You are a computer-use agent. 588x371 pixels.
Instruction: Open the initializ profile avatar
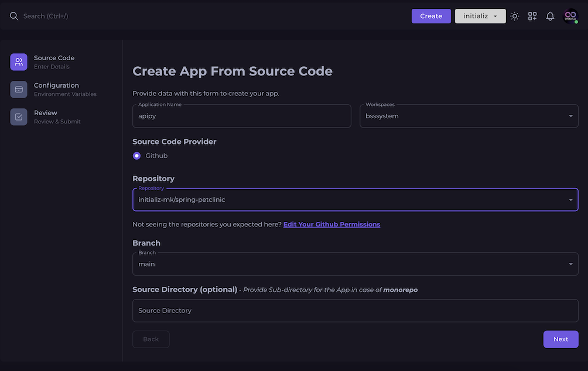(570, 16)
